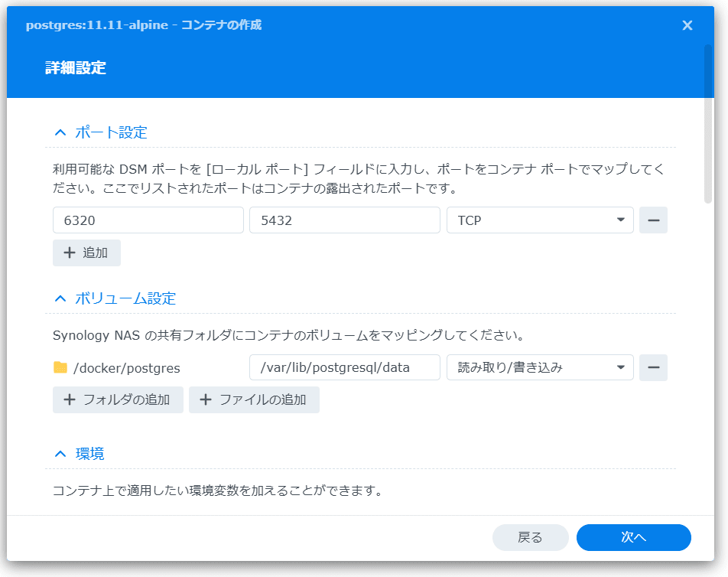Click the /var/lib/postgresql/data mount path field

pyautogui.click(x=344, y=367)
